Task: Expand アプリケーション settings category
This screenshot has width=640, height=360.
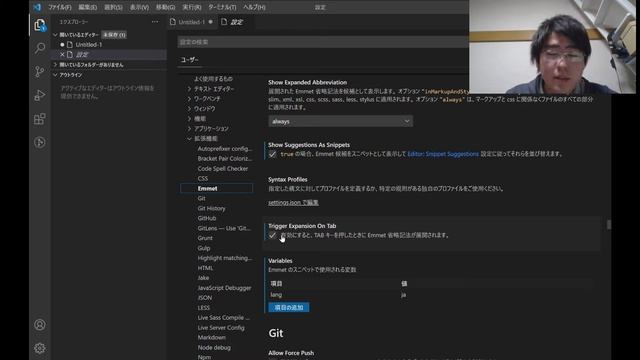Action: click(189, 129)
